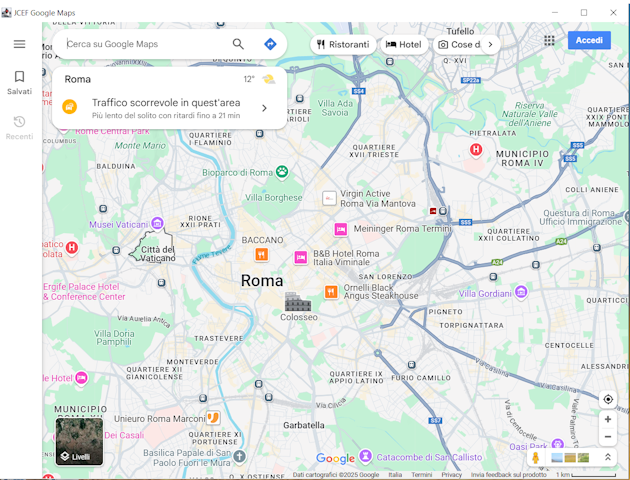The height and width of the screenshot is (480, 630).
Task: Select the Street View pegman
Action: [x=536, y=458]
